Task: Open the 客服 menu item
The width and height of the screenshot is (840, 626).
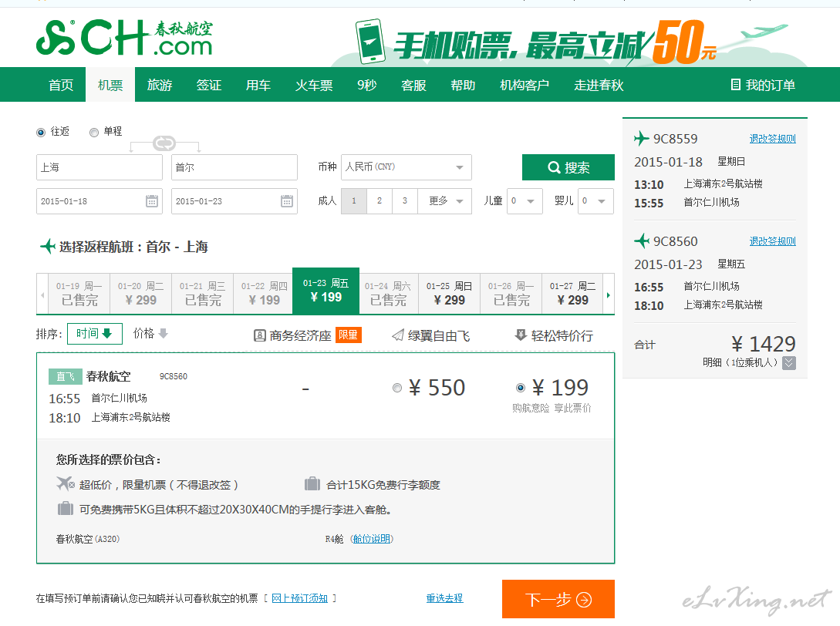Action: [413, 85]
